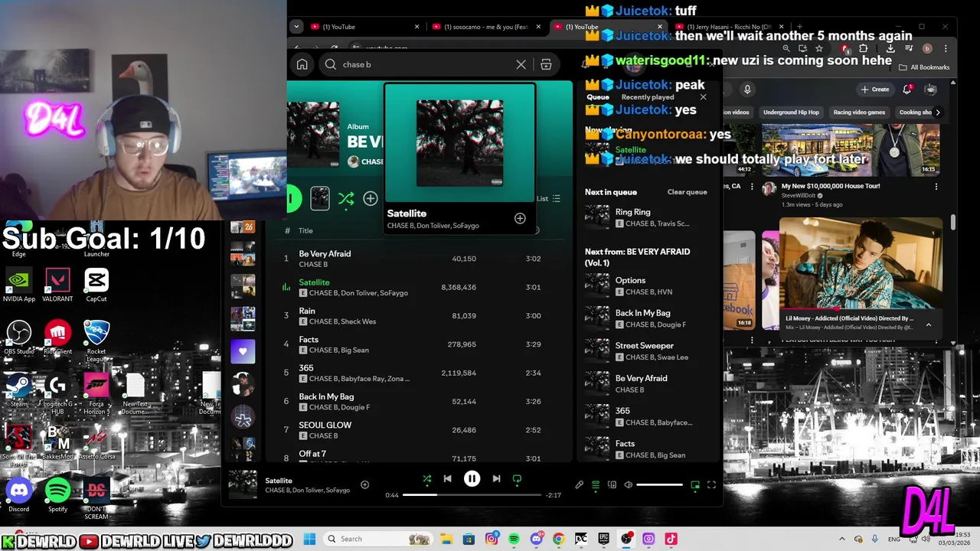Click the YouTube Create button
The width and height of the screenshot is (980, 551).
(x=875, y=90)
